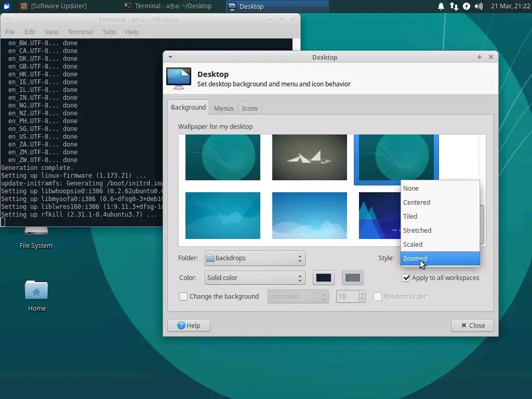
Task: Click the notification bell icon in the panel
Action: 441,6
